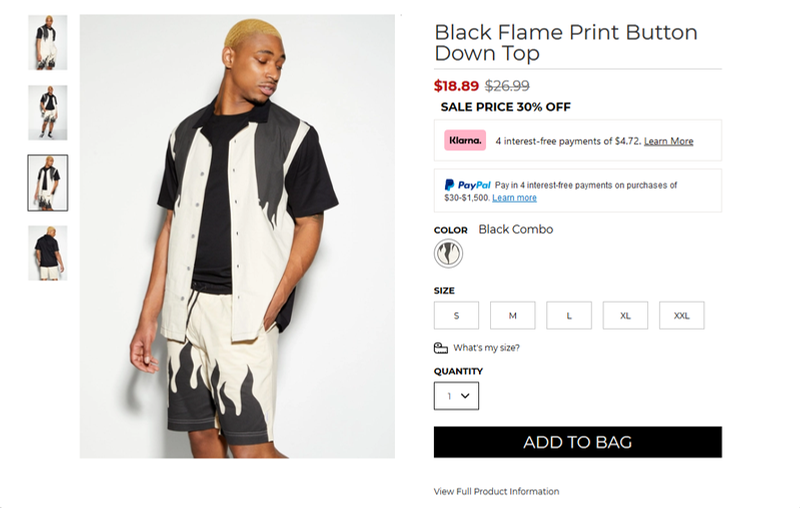Open Klarna Learn More link
The width and height of the screenshot is (800, 508).
[x=668, y=142]
